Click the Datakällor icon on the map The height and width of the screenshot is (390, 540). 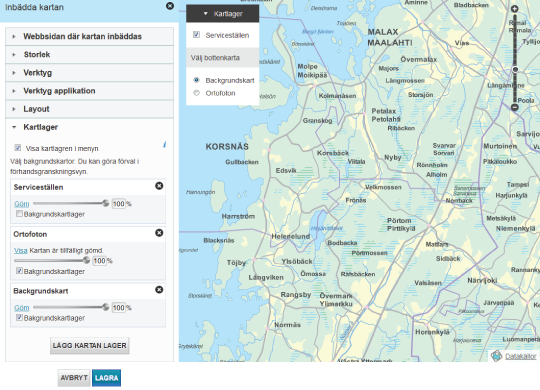tap(496, 356)
